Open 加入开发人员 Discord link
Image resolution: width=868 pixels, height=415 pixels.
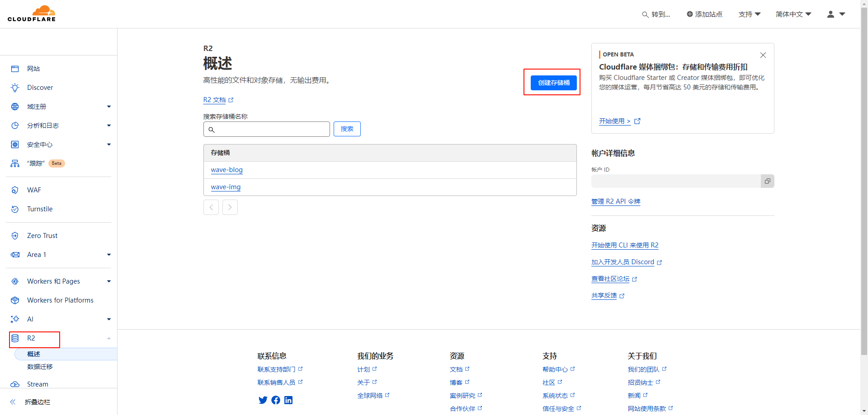pyautogui.click(x=626, y=262)
